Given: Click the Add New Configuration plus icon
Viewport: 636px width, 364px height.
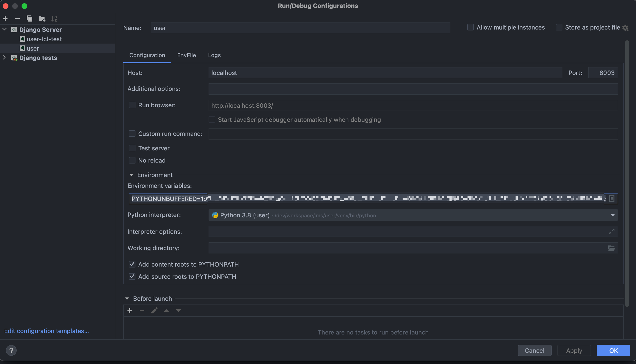Looking at the screenshot, I should pos(5,19).
